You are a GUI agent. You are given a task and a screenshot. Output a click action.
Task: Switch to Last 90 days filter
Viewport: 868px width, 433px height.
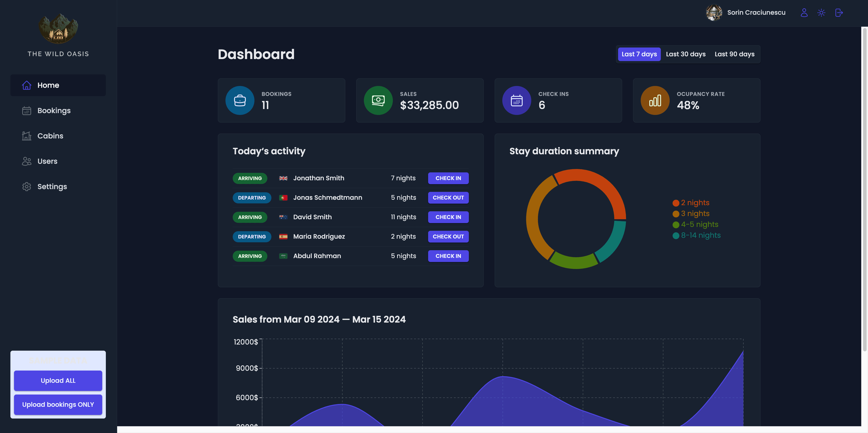(734, 54)
